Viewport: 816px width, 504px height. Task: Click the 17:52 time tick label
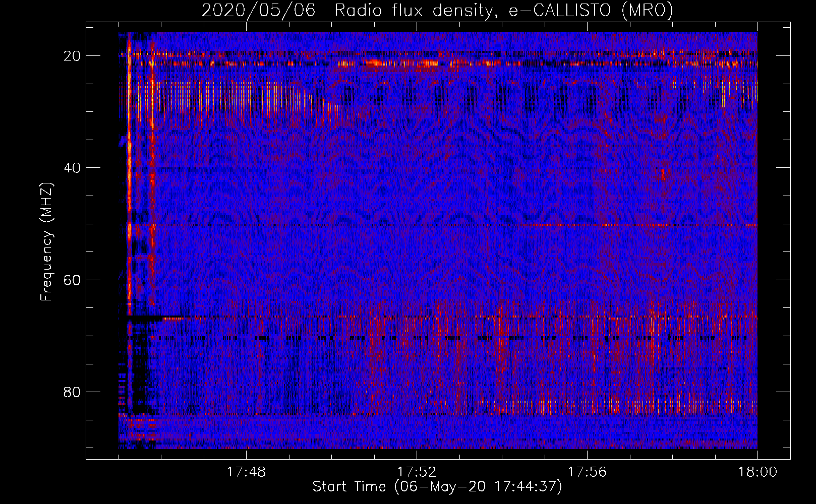pyautogui.click(x=417, y=472)
